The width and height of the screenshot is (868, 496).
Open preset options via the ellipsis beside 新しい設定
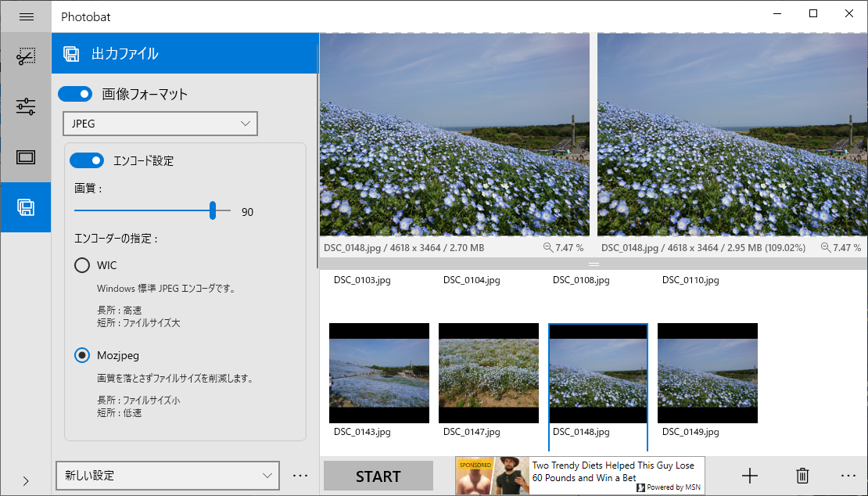point(300,475)
